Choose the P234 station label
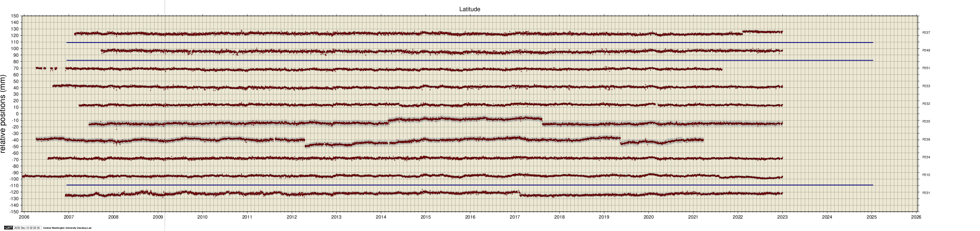The width and height of the screenshot is (980, 231). [x=926, y=158]
